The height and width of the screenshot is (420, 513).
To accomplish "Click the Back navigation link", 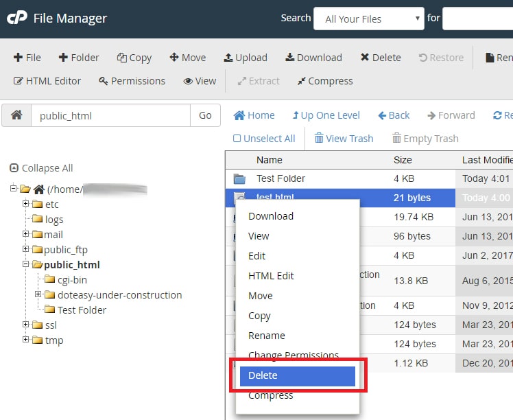I will pyautogui.click(x=394, y=115).
